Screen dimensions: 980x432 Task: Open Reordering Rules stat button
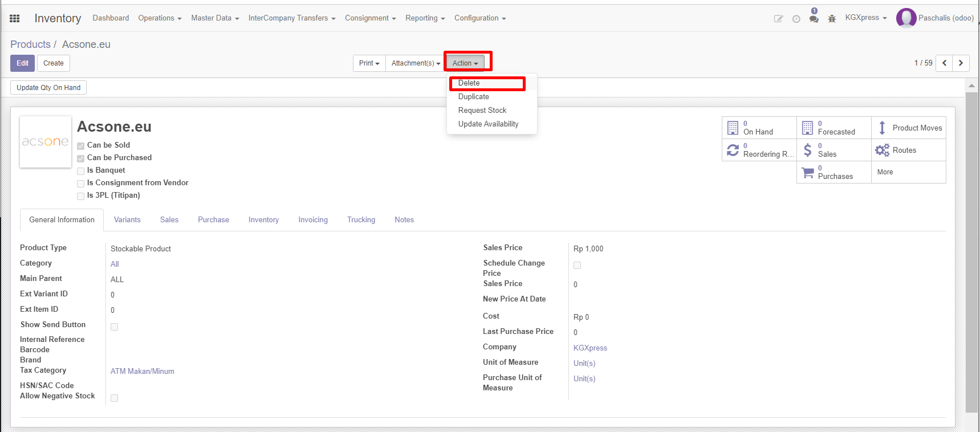coord(759,150)
